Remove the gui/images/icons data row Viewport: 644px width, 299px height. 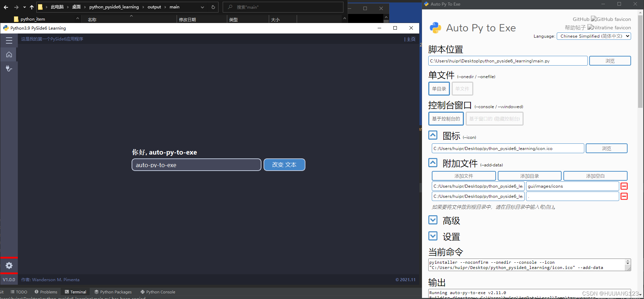click(x=624, y=186)
